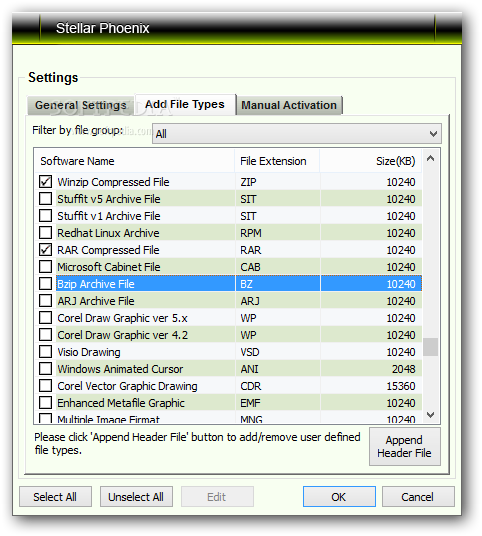Image resolution: width=482 pixels, height=536 pixels.
Task: Select the Redhat Linux Archive row name
Action: (x=108, y=233)
